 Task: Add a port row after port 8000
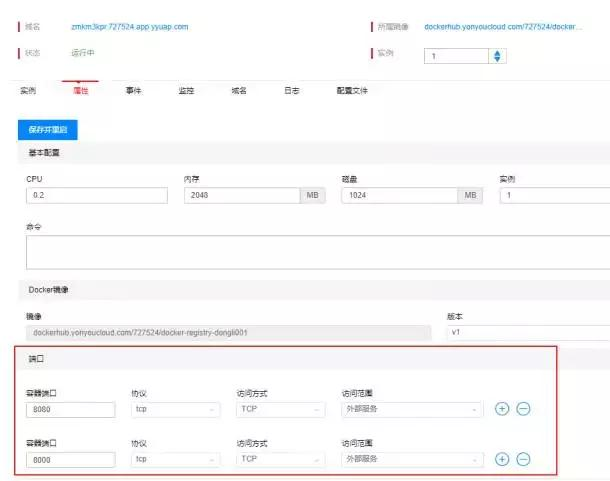coord(502,459)
